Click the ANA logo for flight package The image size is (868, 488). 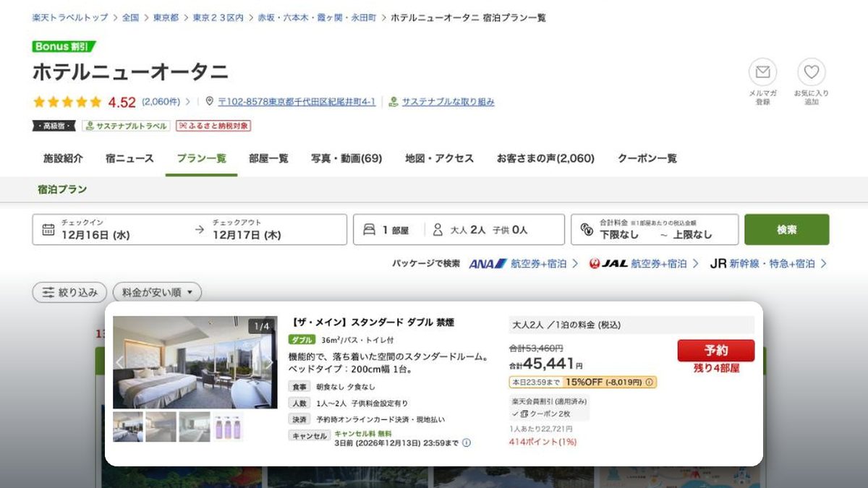coord(488,264)
